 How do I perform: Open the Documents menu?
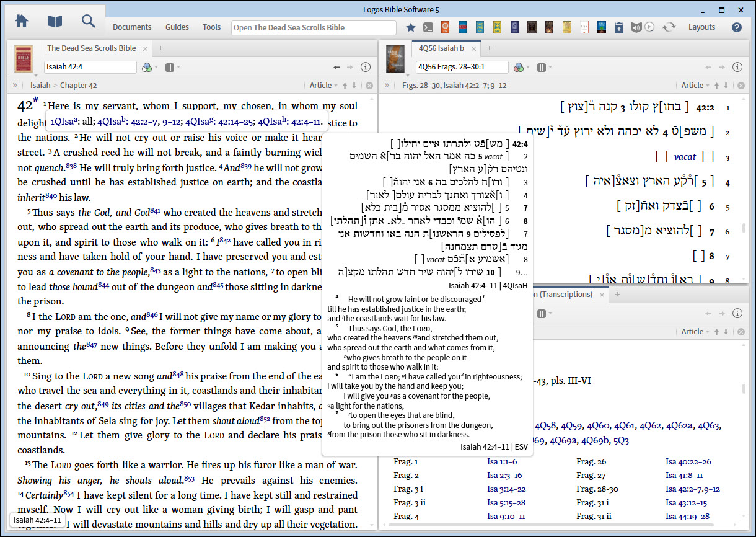click(x=132, y=27)
